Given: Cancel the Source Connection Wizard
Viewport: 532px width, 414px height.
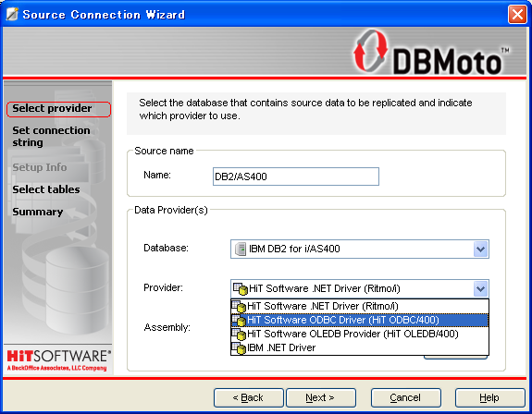Looking at the screenshot, I should pyautogui.click(x=406, y=397).
